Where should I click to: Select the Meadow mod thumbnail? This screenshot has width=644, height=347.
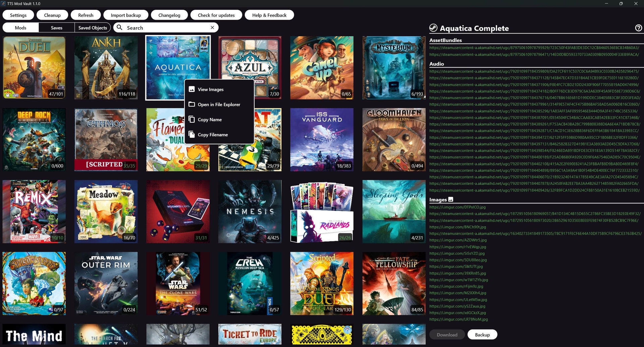click(x=106, y=212)
